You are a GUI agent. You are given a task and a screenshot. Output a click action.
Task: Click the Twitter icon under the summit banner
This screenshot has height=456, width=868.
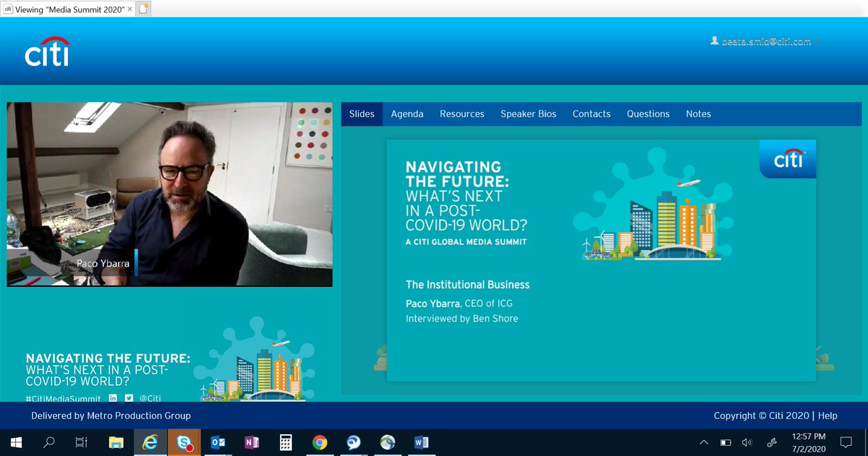point(129,398)
